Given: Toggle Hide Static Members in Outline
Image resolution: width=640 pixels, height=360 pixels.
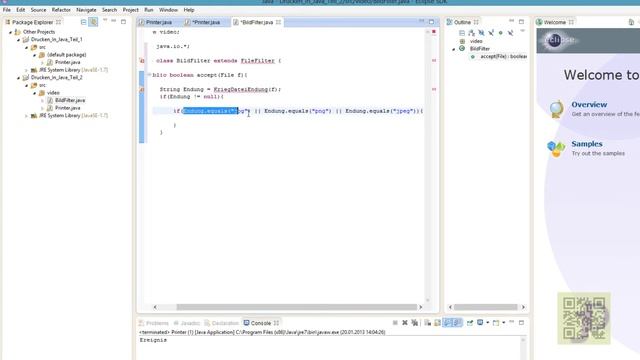Looking at the screenshot, I should 491,33.
